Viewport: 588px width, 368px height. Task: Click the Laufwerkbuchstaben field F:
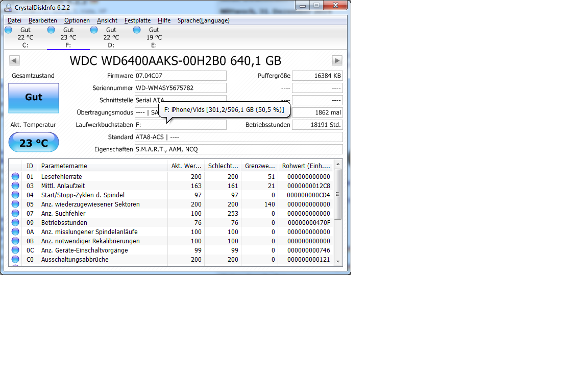(x=180, y=125)
